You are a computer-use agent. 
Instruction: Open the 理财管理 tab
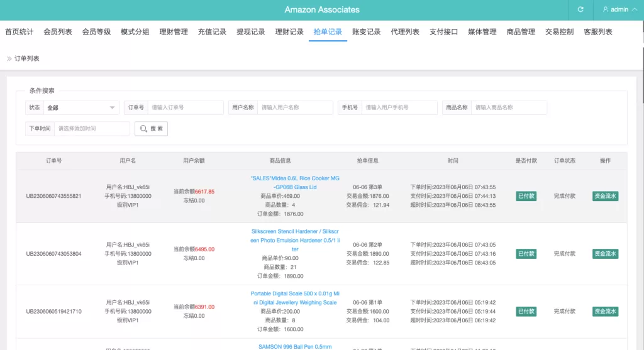174,31
